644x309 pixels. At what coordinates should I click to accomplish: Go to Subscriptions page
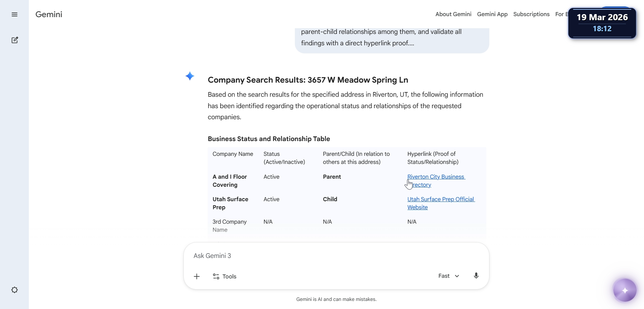pyautogui.click(x=531, y=14)
